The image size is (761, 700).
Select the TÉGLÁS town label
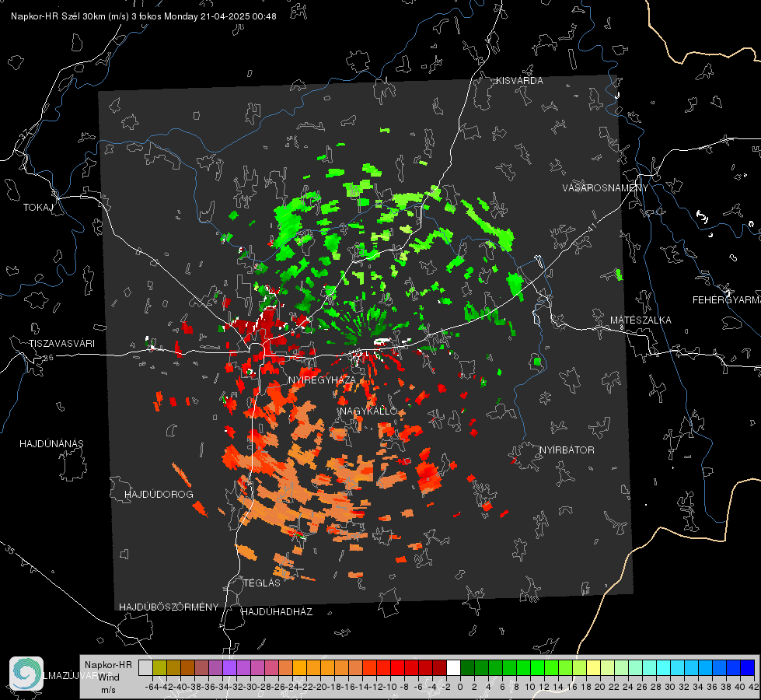coord(262,583)
